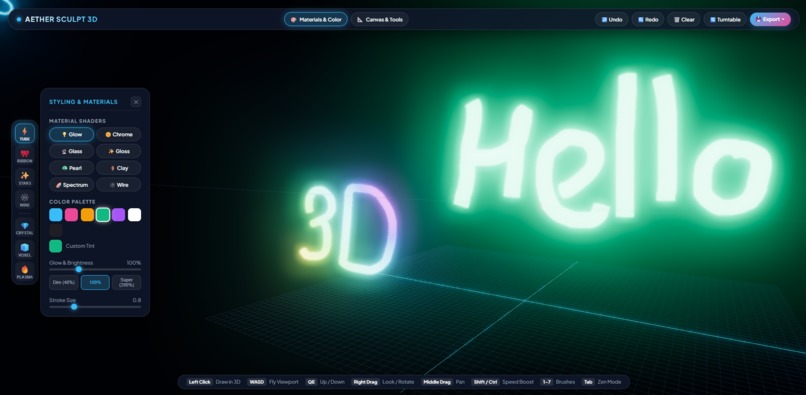Open the Export dropdown
The image size is (806, 395).
[770, 20]
